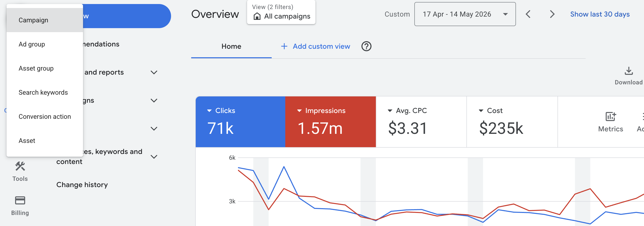Expand the 'and reports' section chevron
The image size is (644, 226).
pos(154,72)
